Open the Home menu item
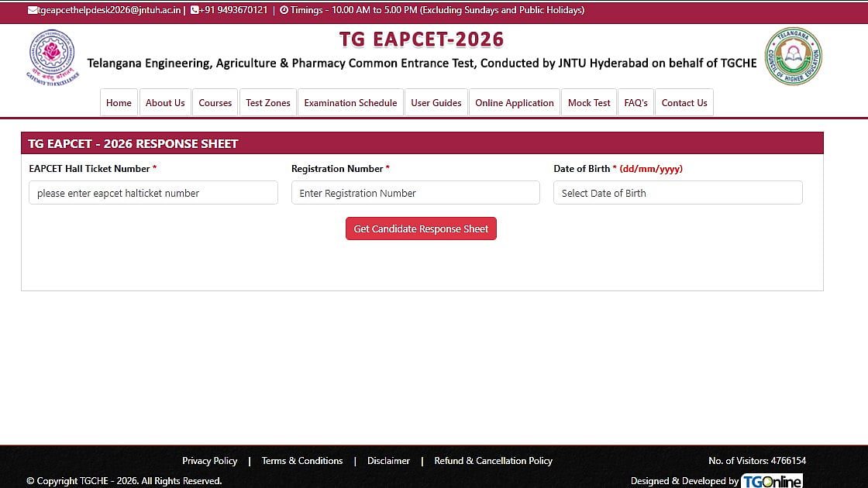This screenshot has height=488, width=868. [x=119, y=103]
